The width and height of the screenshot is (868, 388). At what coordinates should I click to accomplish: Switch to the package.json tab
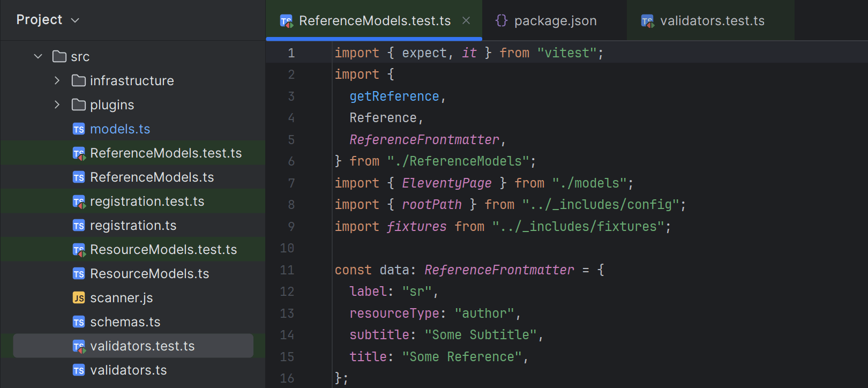555,21
